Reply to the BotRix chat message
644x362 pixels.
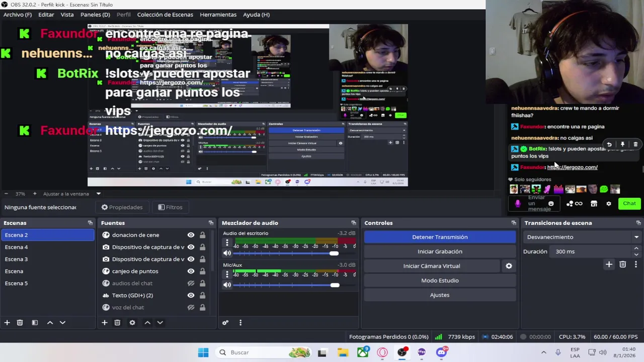coord(609,144)
